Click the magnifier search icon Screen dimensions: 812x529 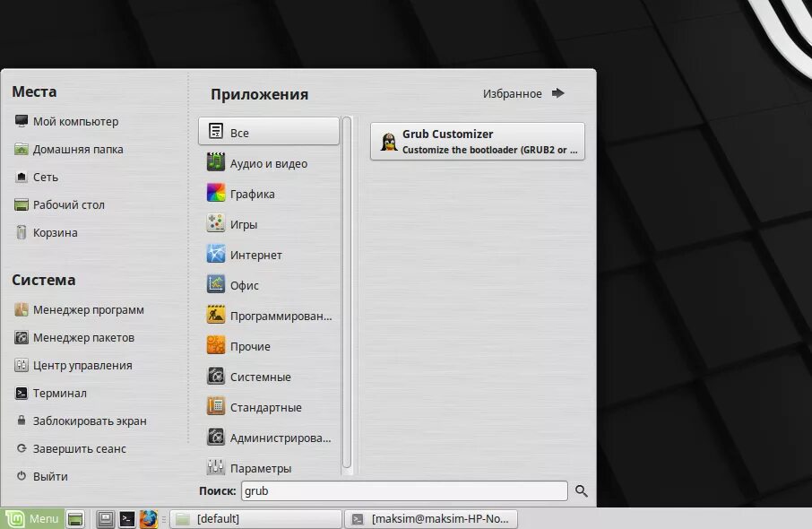tap(581, 490)
